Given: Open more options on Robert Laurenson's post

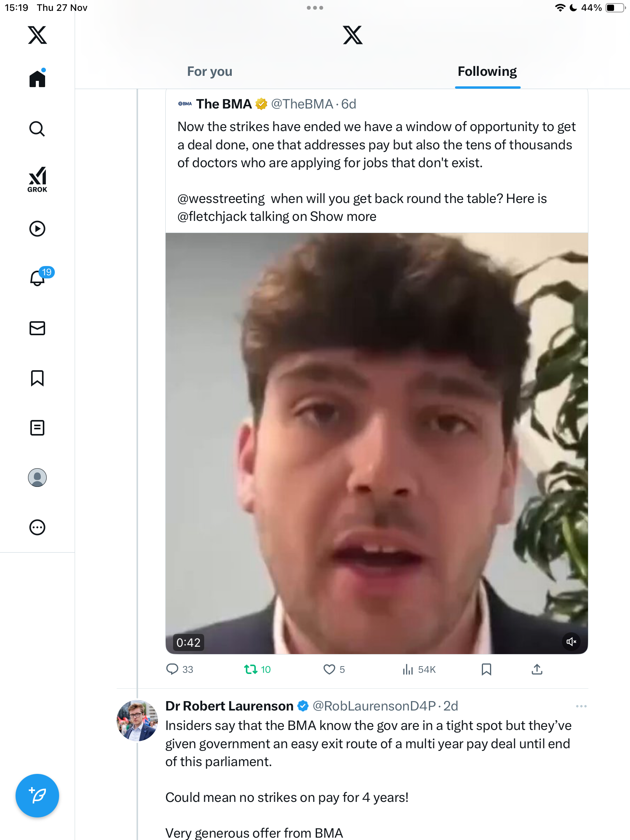Looking at the screenshot, I should (x=581, y=706).
